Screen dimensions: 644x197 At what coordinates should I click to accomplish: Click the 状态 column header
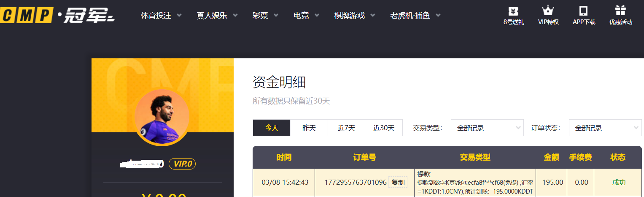(x=618, y=157)
